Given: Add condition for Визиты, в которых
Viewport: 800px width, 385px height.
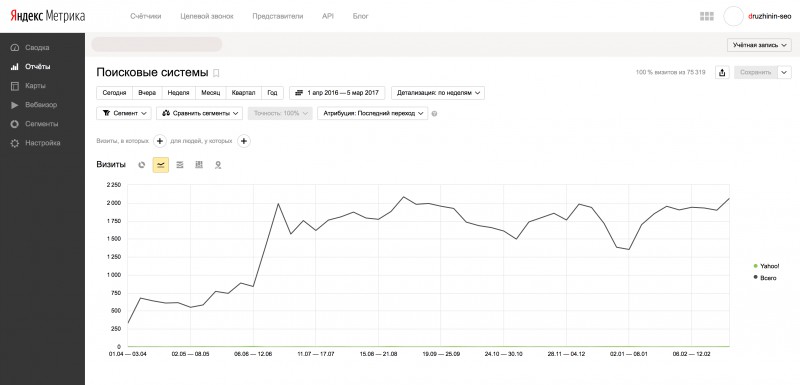Looking at the screenshot, I should point(159,141).
